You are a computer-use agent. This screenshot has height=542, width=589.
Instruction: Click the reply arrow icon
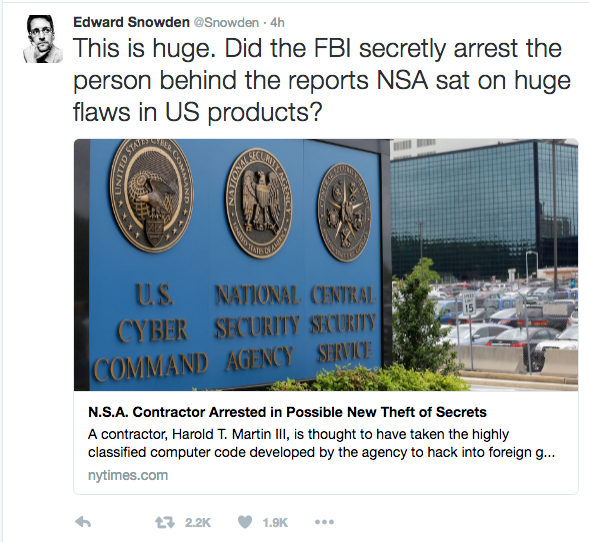click(x=83, y=522)
